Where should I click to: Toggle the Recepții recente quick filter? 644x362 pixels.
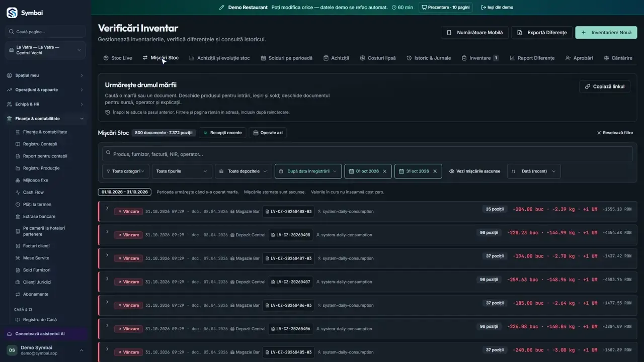point(222,133)
